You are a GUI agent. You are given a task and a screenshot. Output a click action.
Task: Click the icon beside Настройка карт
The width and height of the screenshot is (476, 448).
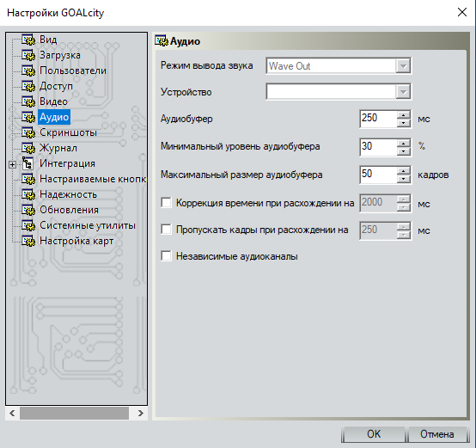28,241
